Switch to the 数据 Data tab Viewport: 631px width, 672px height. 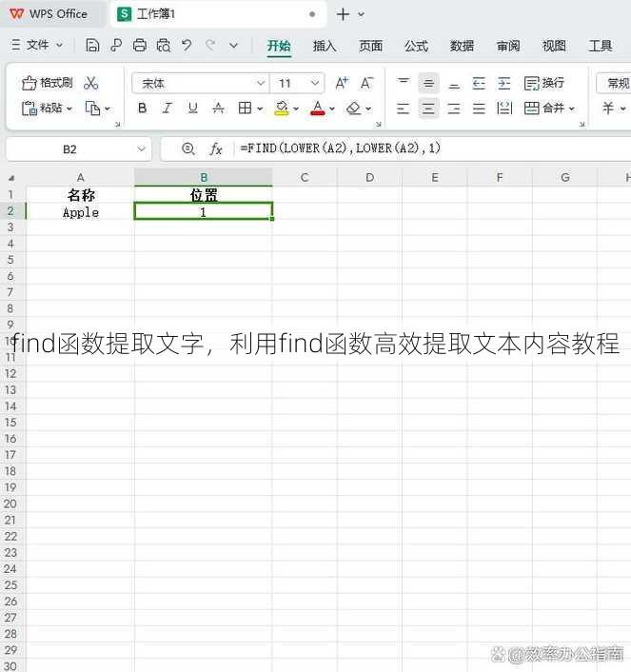click(463, 46)
